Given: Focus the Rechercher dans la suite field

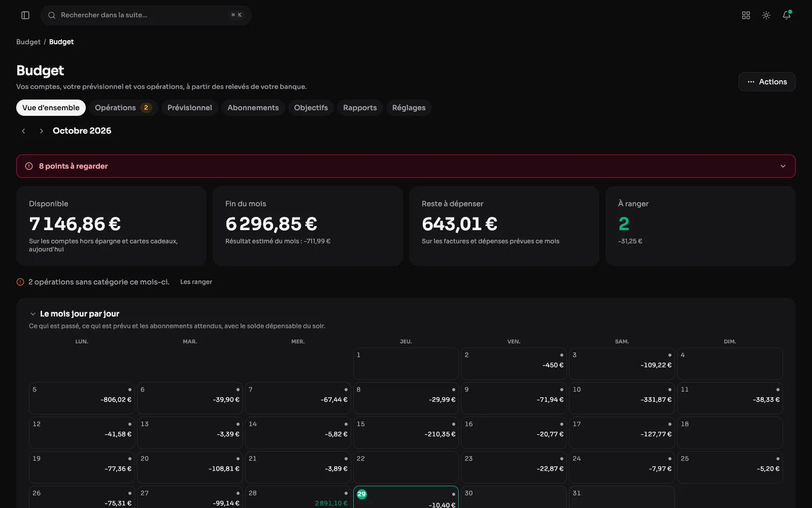Looking at the screenshot, I should (x=146, y=15).
